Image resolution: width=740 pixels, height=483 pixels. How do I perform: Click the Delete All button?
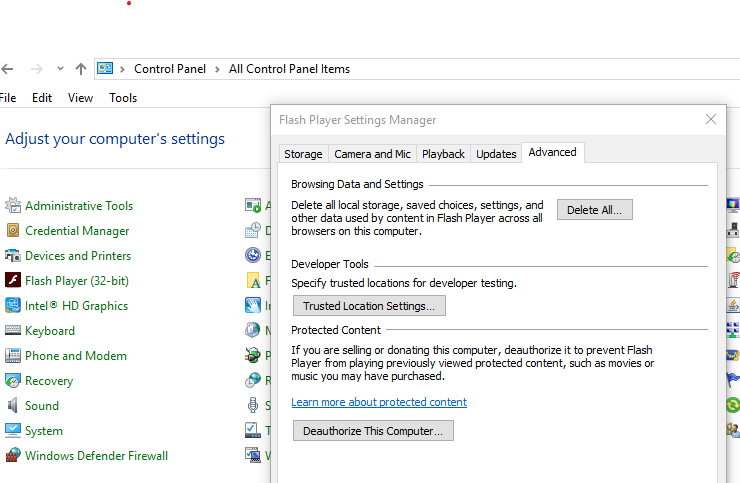(594, 210)
